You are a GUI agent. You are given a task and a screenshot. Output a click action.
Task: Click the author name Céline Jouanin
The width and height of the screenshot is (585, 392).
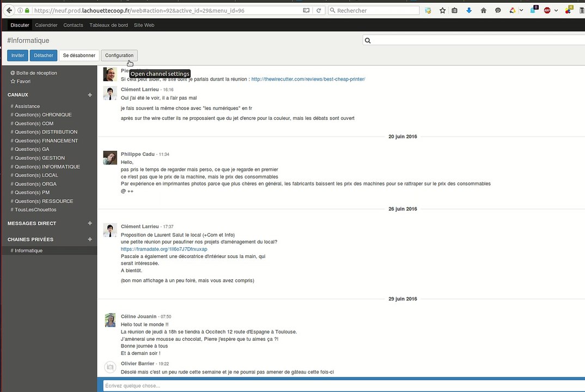pyautogui.click(x=138, y=316)
